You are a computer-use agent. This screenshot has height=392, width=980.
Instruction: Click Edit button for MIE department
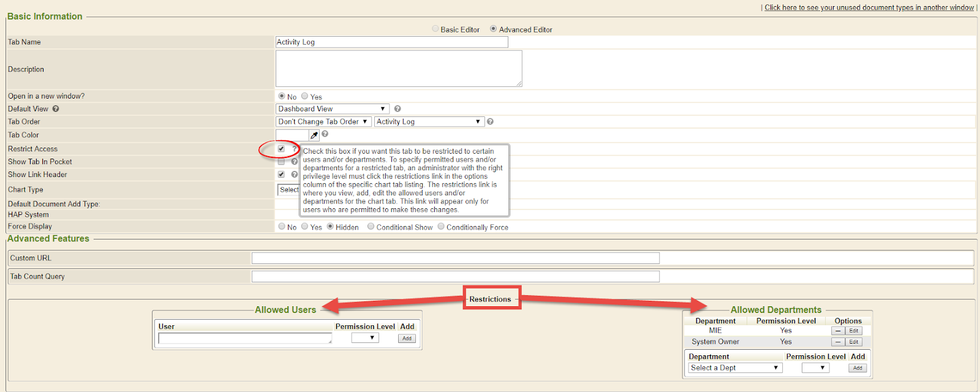[854, 331]
